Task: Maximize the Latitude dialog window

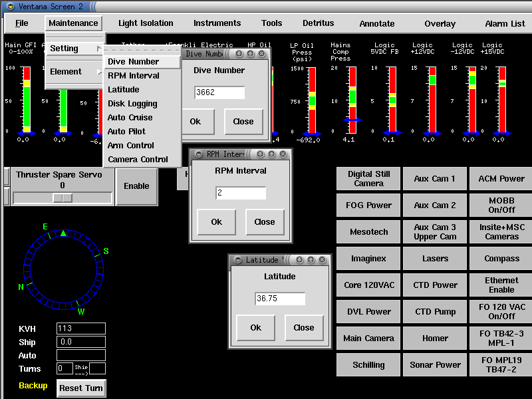Action: 311,260
